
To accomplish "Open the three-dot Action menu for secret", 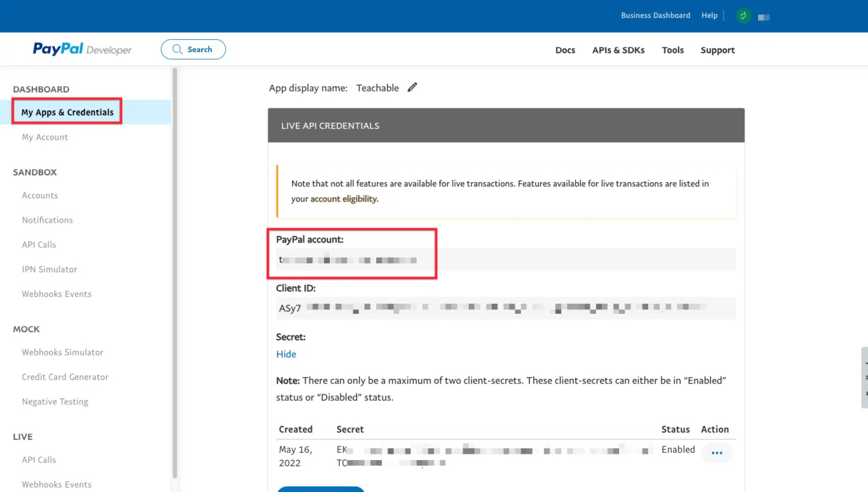I will click(717, 453).
